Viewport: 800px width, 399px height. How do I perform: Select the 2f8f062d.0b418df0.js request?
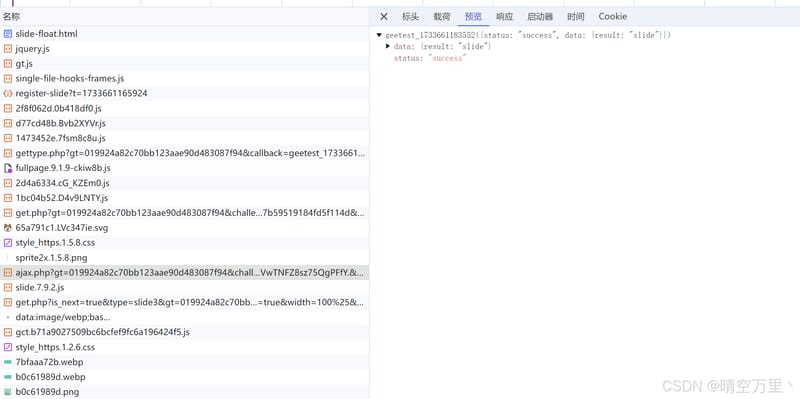point(185,109)
